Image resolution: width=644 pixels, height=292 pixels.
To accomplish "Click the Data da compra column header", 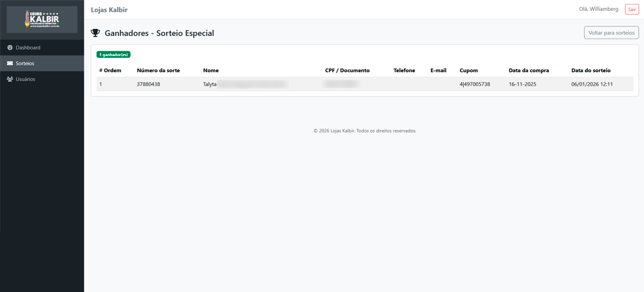I will click(529, 71).
